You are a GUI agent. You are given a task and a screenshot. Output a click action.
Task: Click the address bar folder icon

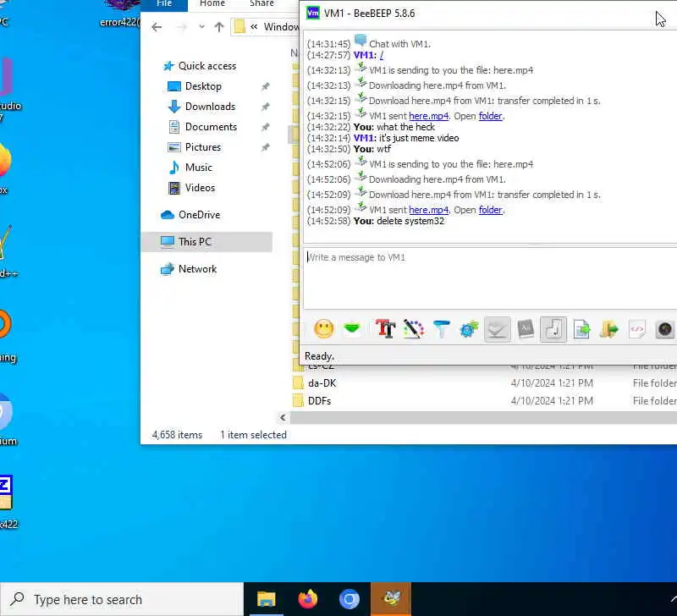(239, 27)
